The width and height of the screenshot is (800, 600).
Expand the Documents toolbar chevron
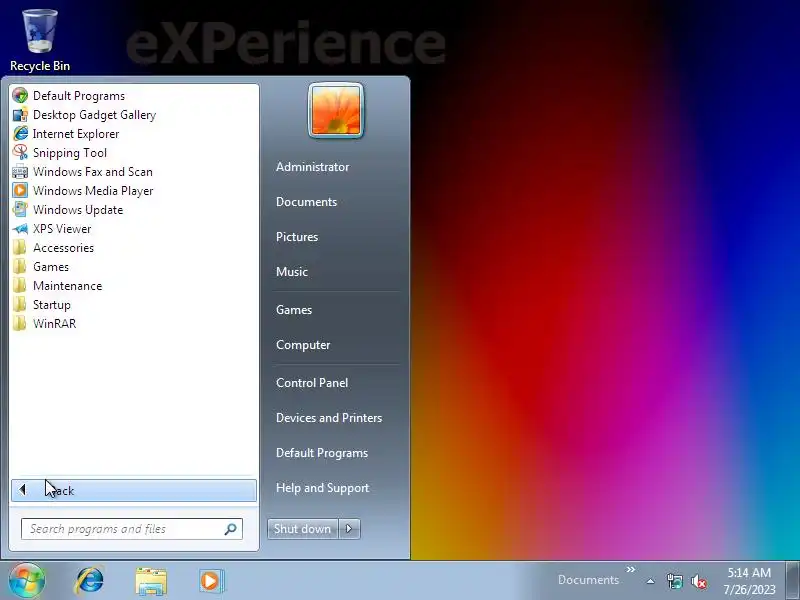pyautogui.click(x=631, y=569)
